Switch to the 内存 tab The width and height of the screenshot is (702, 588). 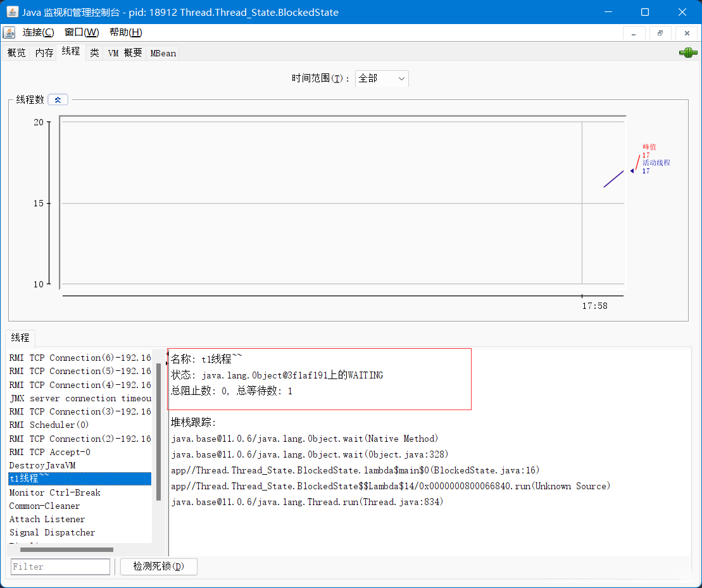coord(44,53)
